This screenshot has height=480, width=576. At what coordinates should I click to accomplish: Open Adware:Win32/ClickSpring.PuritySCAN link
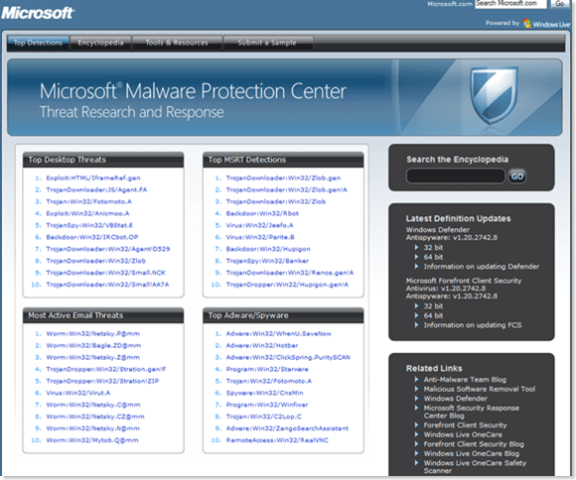click(x=288, y=357)
